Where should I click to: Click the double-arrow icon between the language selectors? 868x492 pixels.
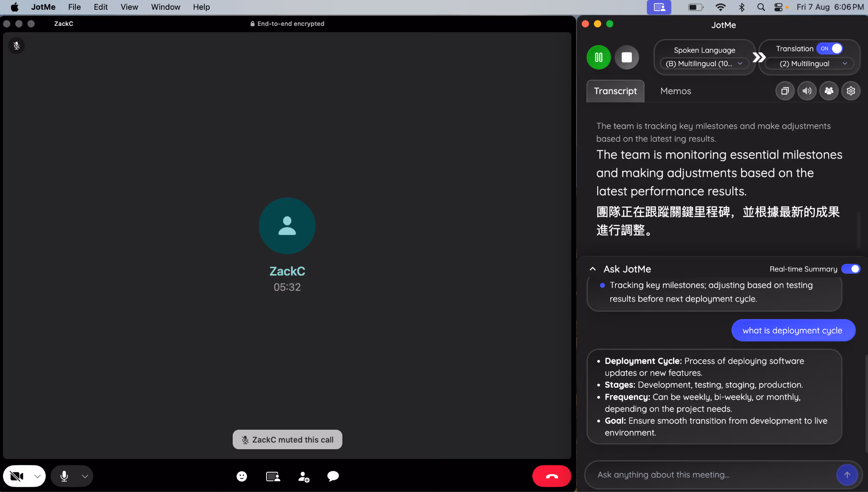[x=759, y=57]
